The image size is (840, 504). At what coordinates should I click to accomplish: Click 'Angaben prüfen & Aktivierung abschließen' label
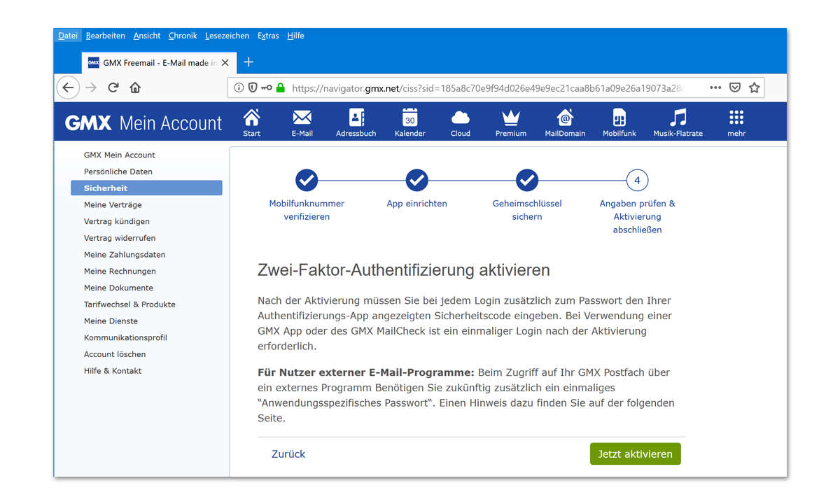(x=637, y=216)
